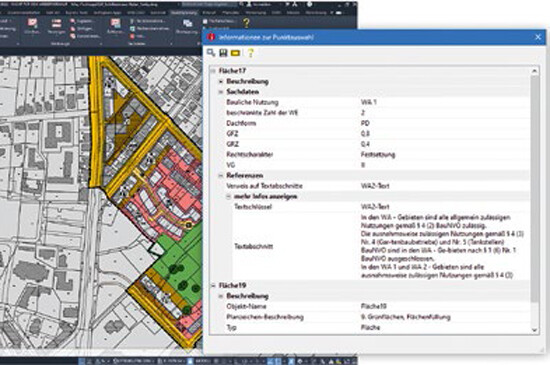Image resolution: width=550 pixels, height=365 pixels.
Task: Click the small red square icon in the ribbon
Action: click(132, 36)
